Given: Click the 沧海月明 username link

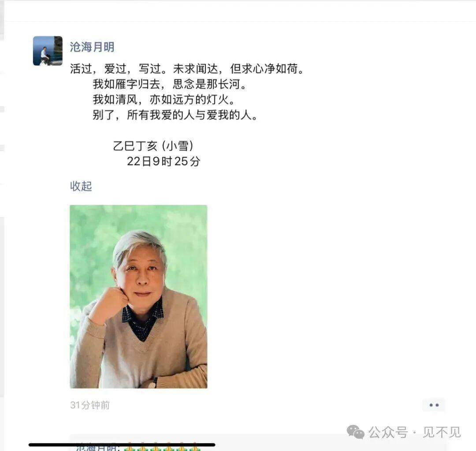Looking at the screenshot, I should pos(92,47).
